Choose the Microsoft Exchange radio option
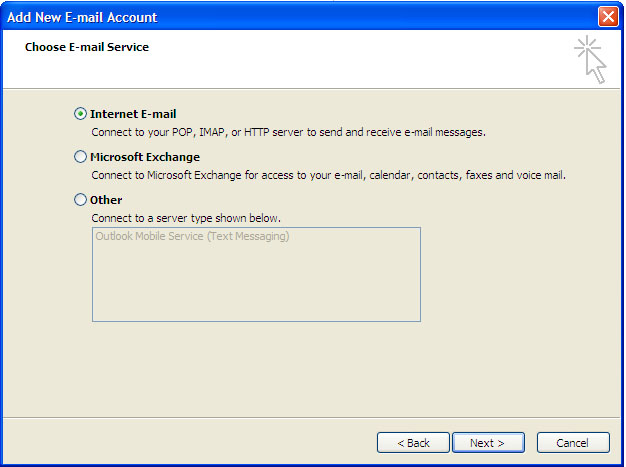This screenshot has width=626, height=467. (80, 156)
